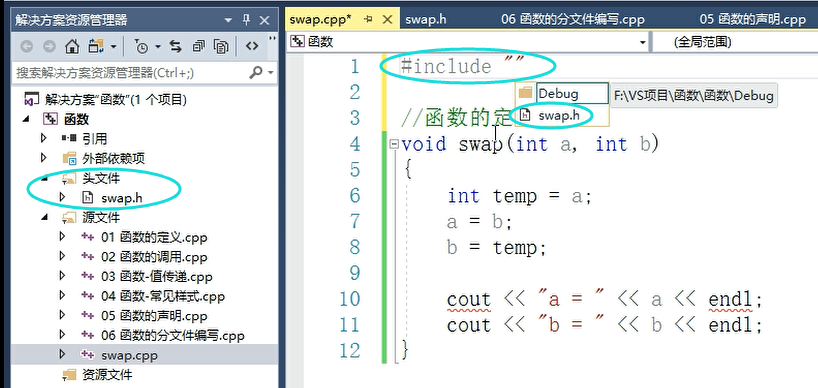Expand the 引用 references node
Screen dimensions: 818x388
[44, 138]
